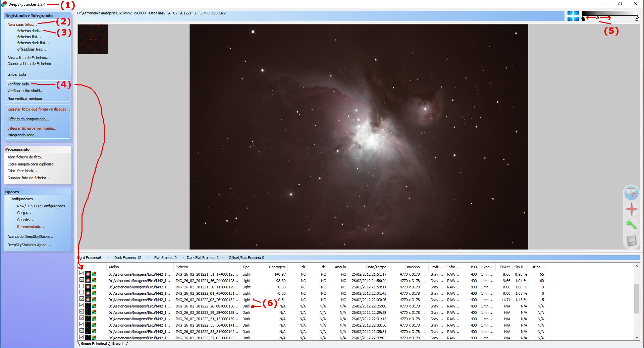This screenshot has width=644, height=348.
Task: Click the grey midtone gradient slider handle
Action: (598, 18)
